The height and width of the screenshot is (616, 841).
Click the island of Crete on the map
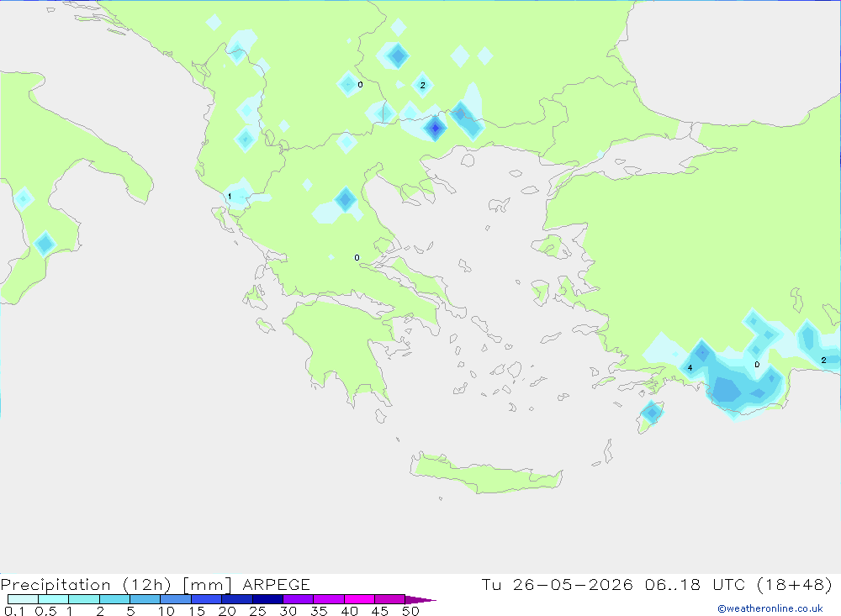tap(485, 475)
